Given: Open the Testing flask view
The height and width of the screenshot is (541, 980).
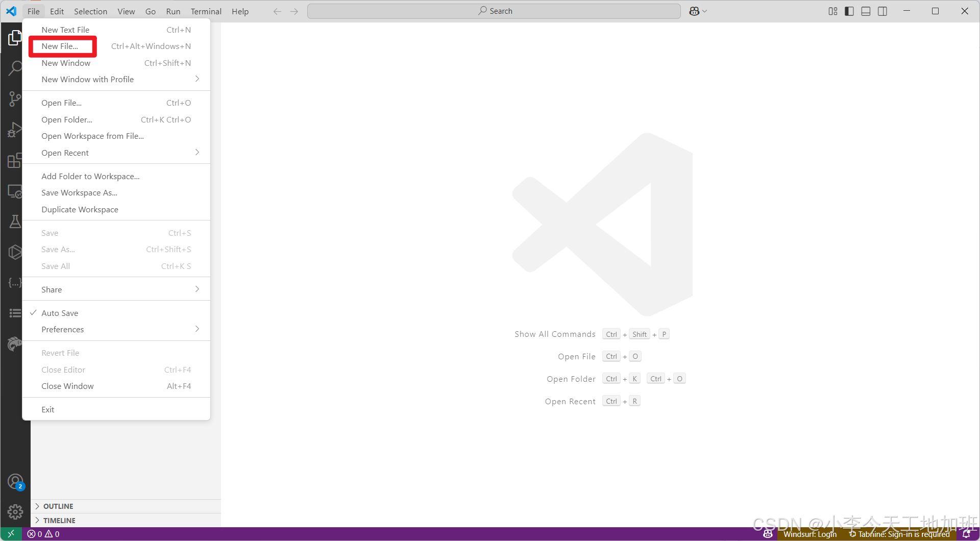Looking at the screenshot, I should pos(15,222).
